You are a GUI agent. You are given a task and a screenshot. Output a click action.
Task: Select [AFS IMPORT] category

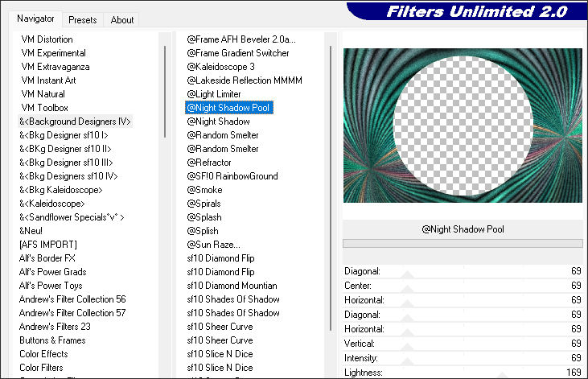[x=48, y=245]
